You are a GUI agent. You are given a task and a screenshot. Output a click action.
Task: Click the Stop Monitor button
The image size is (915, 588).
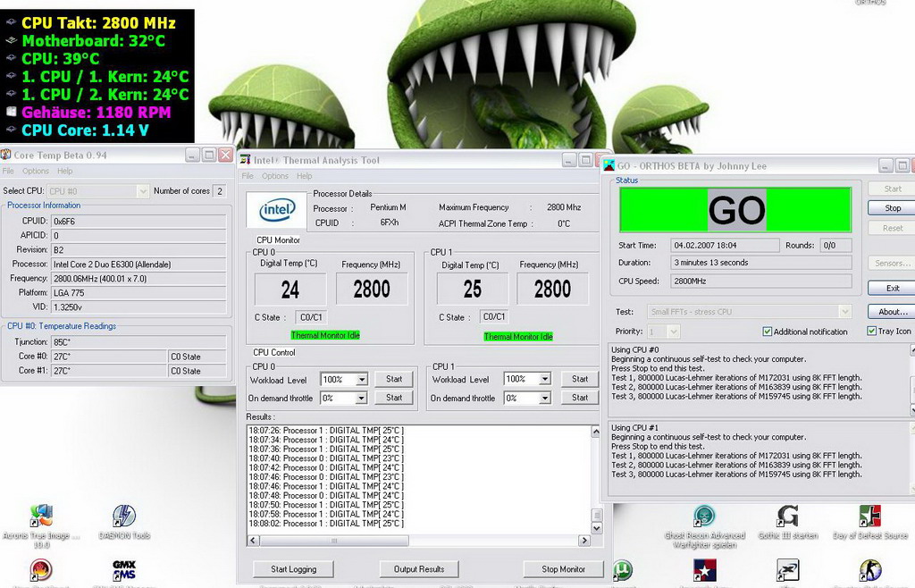click(563, 569)
